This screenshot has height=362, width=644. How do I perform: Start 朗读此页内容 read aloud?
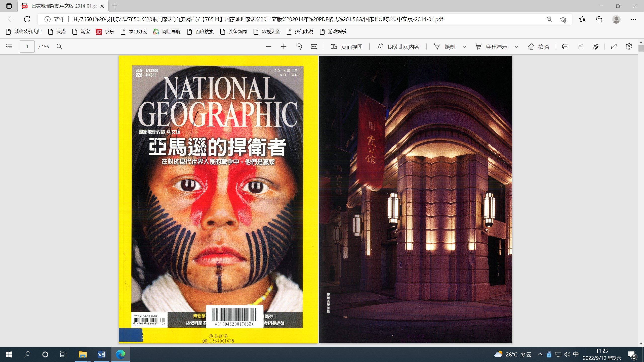click(x=398, y=47)
